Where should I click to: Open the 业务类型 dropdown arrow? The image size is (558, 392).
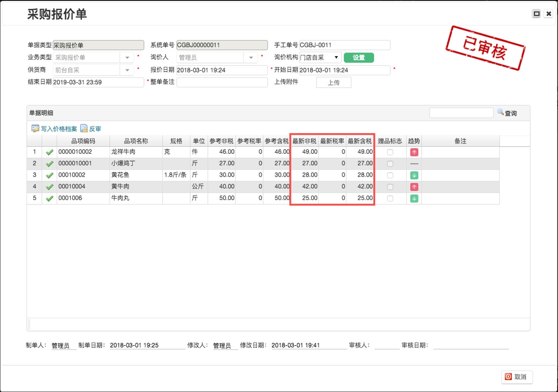127,58
